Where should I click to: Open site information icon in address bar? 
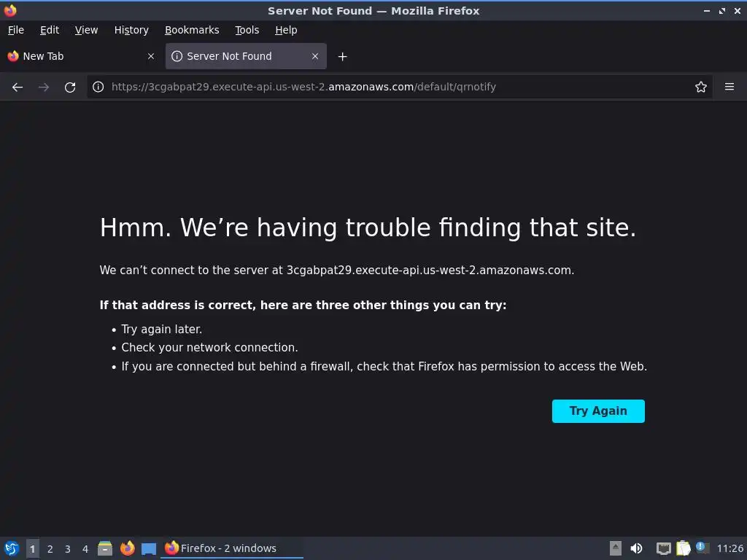click(98, 87)
